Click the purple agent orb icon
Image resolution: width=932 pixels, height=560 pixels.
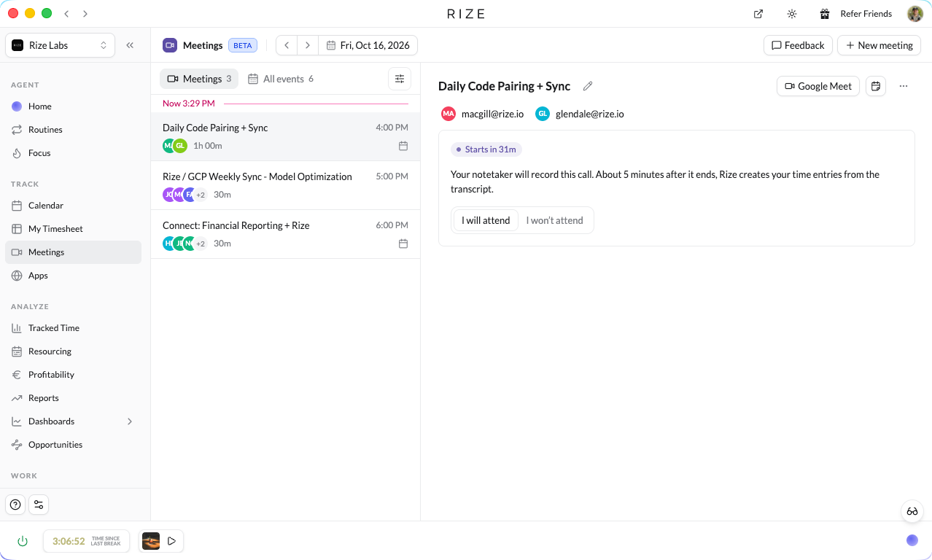912,540
